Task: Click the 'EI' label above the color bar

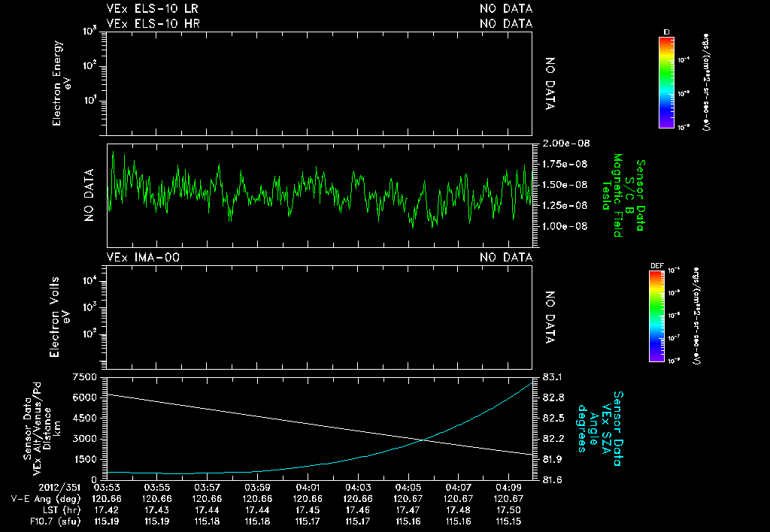Action: [x=666, y=32]
